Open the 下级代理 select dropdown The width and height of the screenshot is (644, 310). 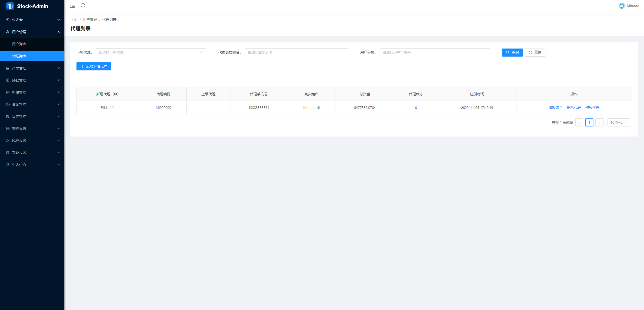(x=151, y=52)
